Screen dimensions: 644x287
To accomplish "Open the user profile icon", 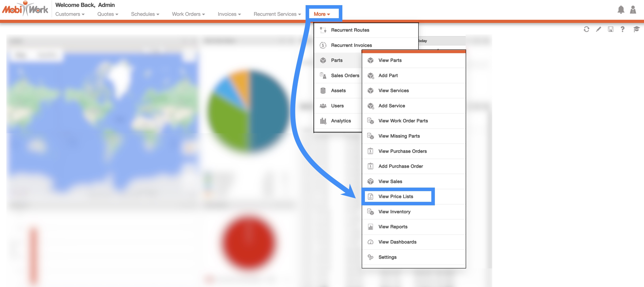I will 633,10.
